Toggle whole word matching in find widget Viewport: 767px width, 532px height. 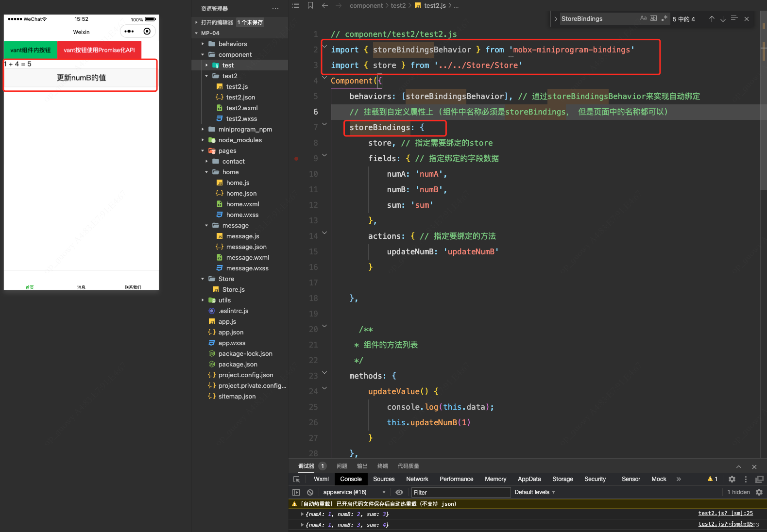(654, 18)
